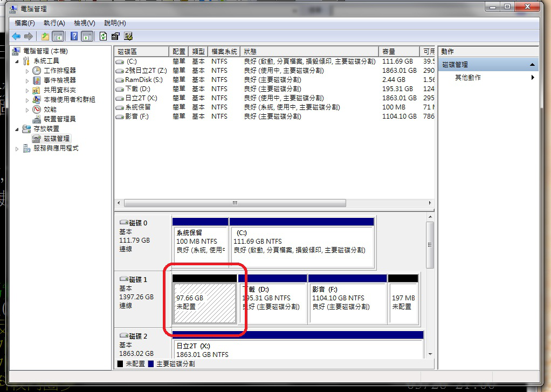This screenshot has width=551, height=392.
Task: Open the 執行(A) menu
Action: click(54, 23)
